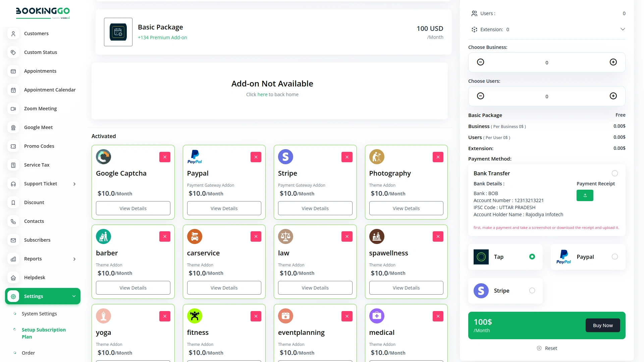Click the Buy Now button

(x=603, y=325)
